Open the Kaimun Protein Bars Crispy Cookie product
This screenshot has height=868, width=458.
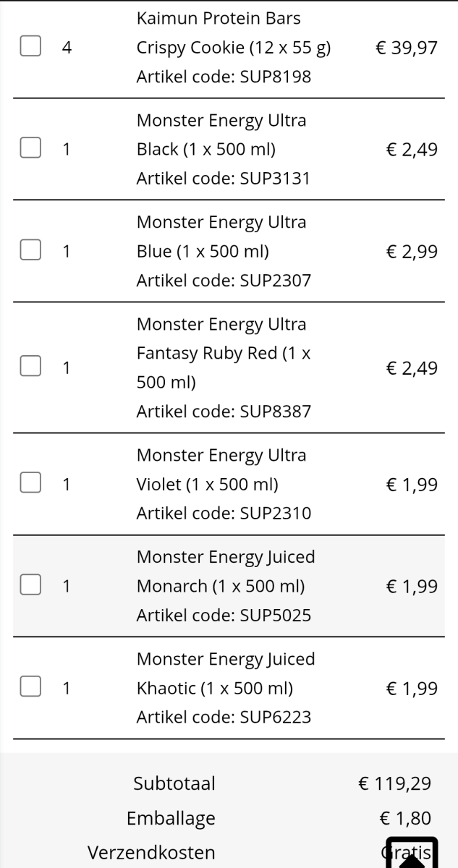pos(233,33)
